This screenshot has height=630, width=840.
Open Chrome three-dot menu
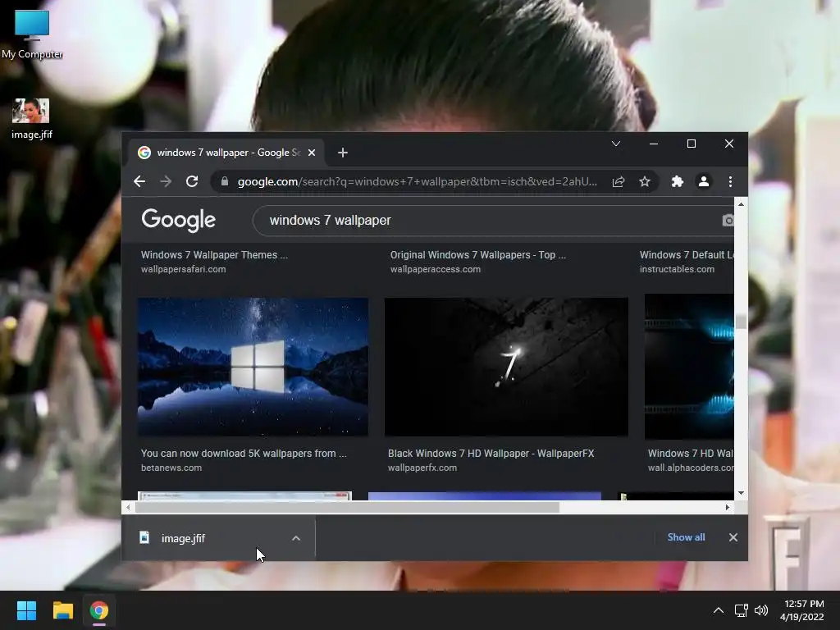coord(730,181)
